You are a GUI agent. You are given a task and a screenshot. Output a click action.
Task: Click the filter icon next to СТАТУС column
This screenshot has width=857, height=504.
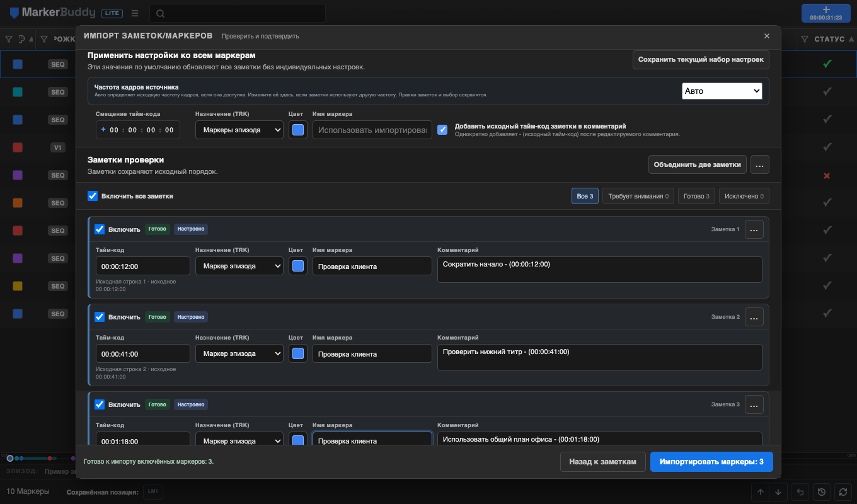[x=805, y=39]
